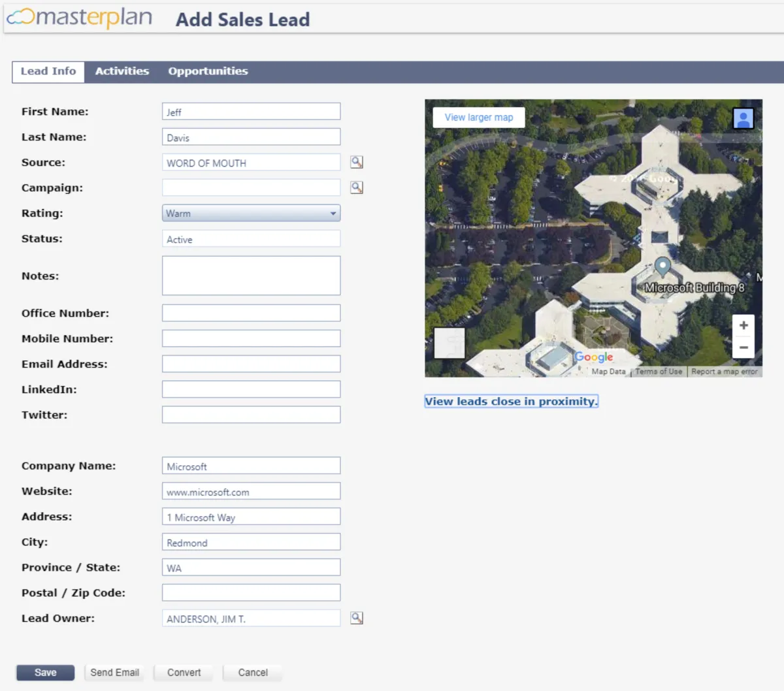Viewport: 784px width, 691px height.
Task: Click the Company Name field with Microsoft
Action: click(251, 466)
